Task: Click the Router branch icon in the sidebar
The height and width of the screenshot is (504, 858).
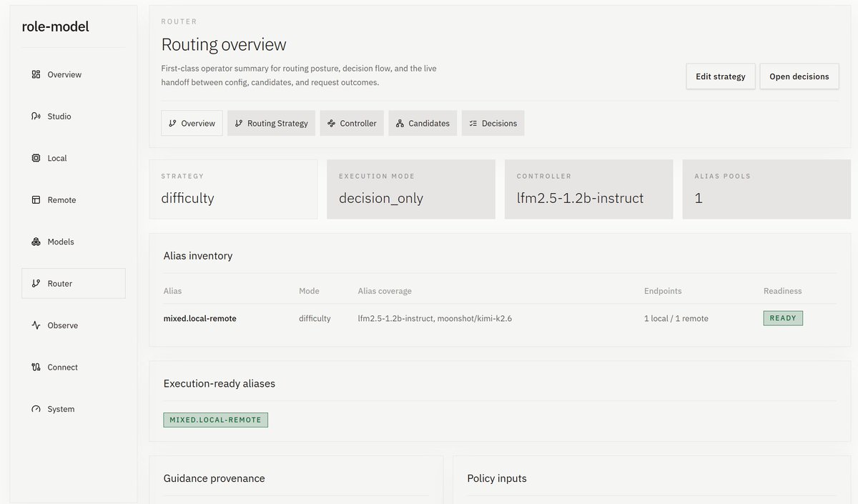Action: point(36,283)
